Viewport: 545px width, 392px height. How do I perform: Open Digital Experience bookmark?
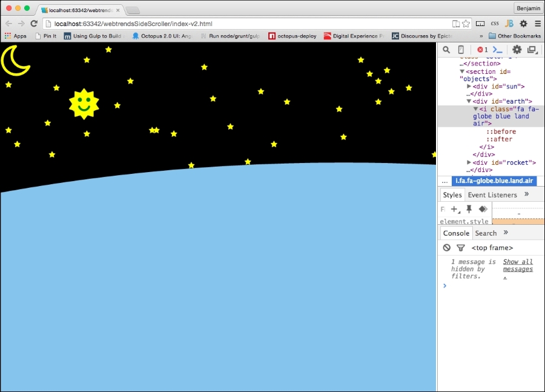354,36
